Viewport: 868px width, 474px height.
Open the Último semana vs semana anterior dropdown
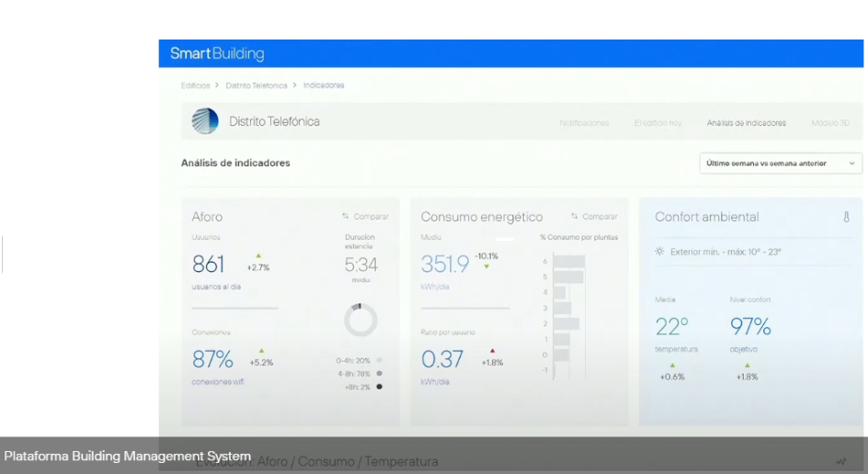[x=781, y=164]
